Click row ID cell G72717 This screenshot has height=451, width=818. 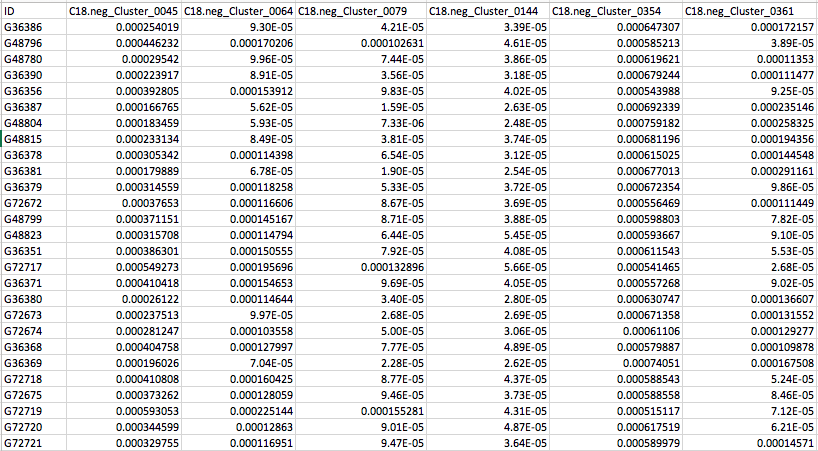click(x=34, y=267)
